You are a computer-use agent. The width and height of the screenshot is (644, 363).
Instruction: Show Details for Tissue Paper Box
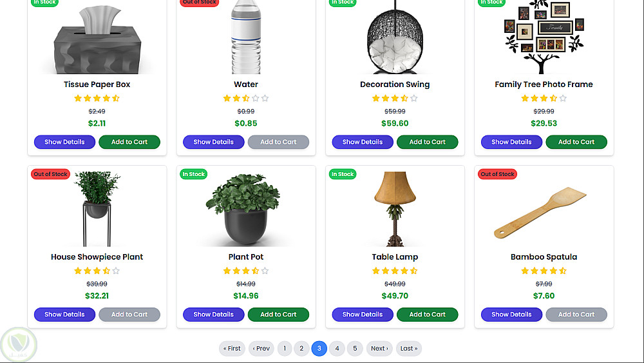point(64,142)
